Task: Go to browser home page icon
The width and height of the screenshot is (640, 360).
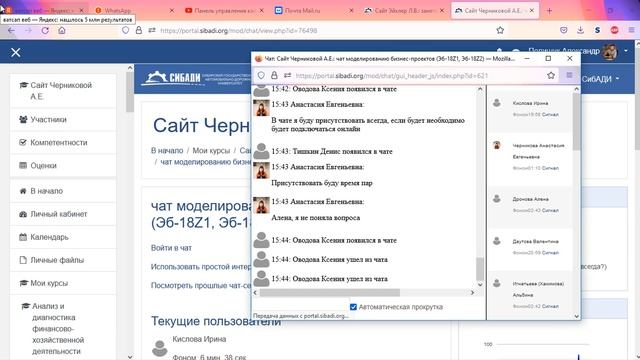Action: (x=62, y=31)
